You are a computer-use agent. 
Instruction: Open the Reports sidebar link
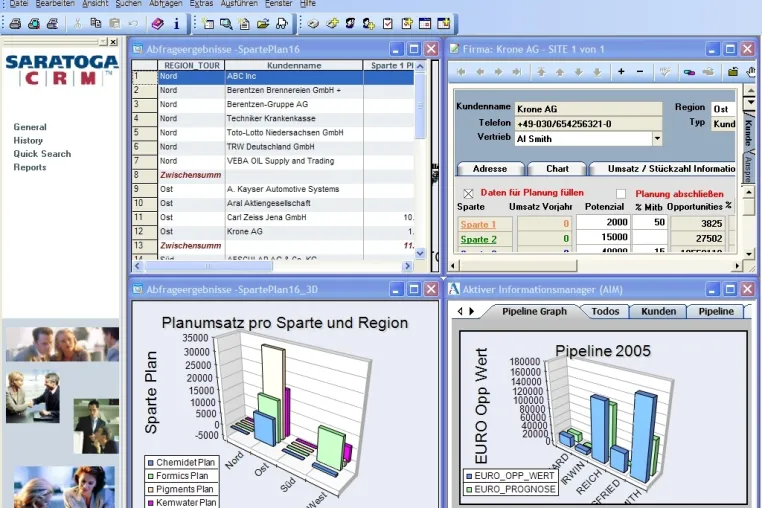30,167
